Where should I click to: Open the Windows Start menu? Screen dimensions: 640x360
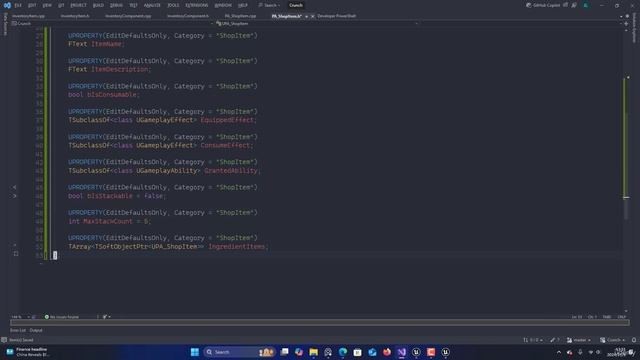(x=195, y=352)
